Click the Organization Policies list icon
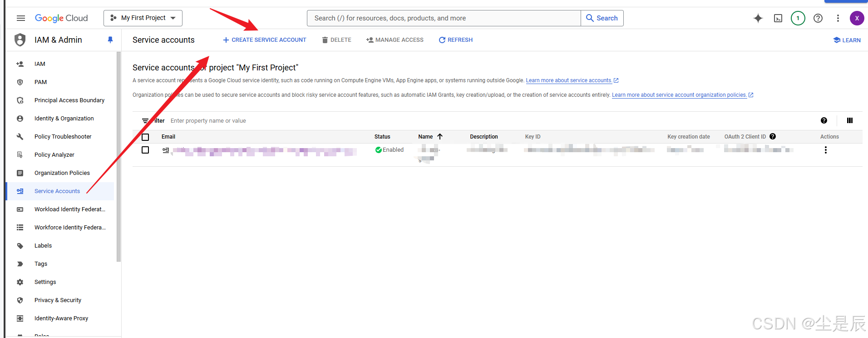The height and width of the screenshot is (338, 868). (20, 173)
